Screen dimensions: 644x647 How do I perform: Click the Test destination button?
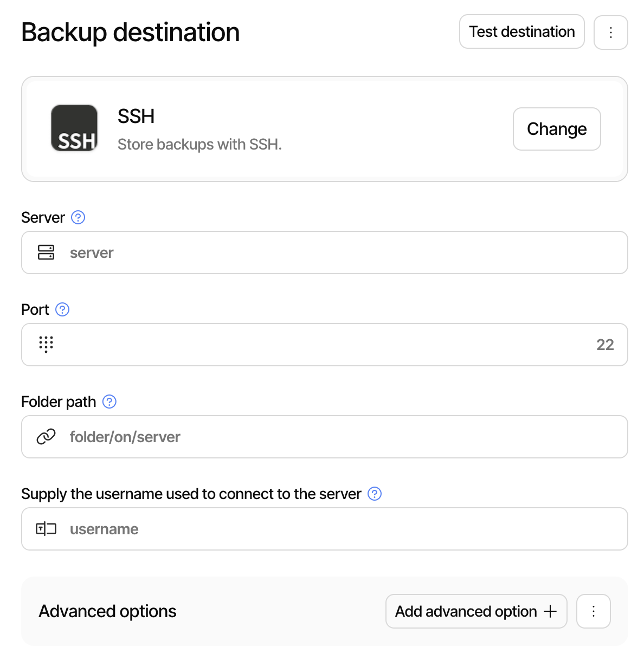pos(521,31)
